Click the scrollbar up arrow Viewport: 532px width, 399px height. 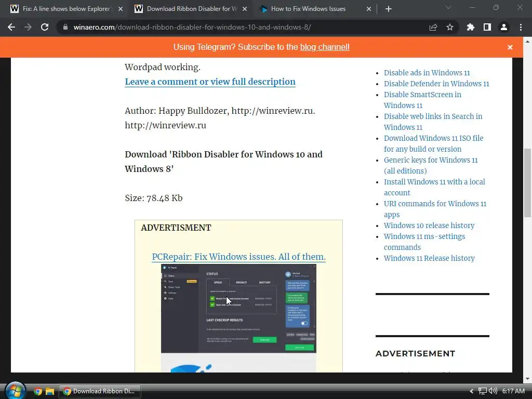click(527, 42)
